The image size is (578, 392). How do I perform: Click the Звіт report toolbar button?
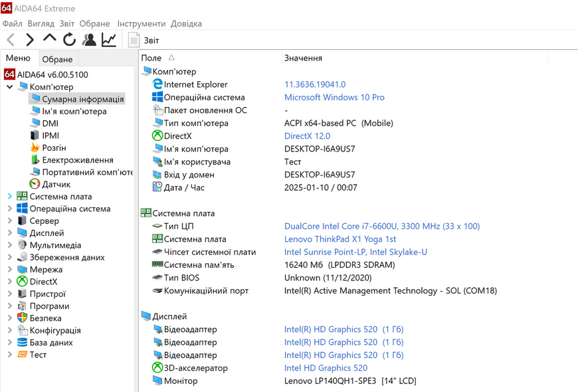coord(144,40)
